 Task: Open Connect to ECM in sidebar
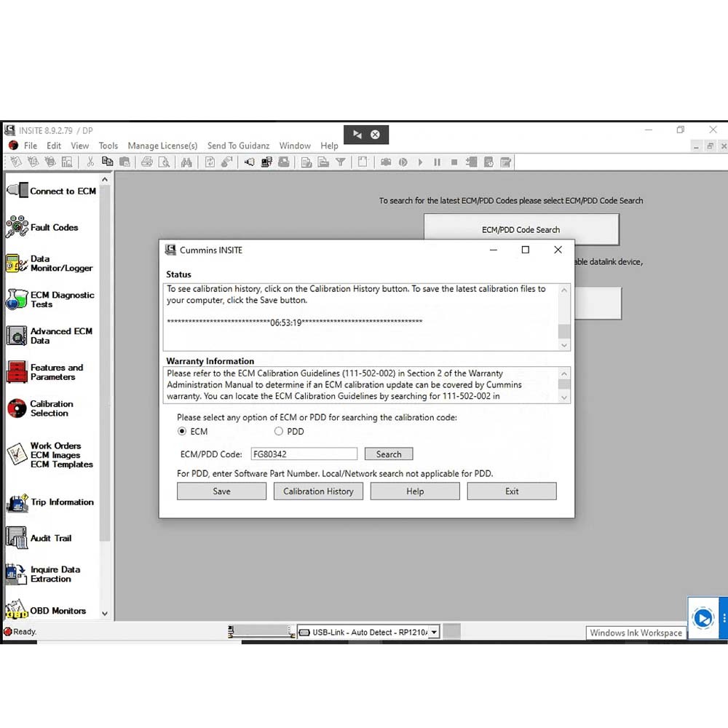pos(52,191)
